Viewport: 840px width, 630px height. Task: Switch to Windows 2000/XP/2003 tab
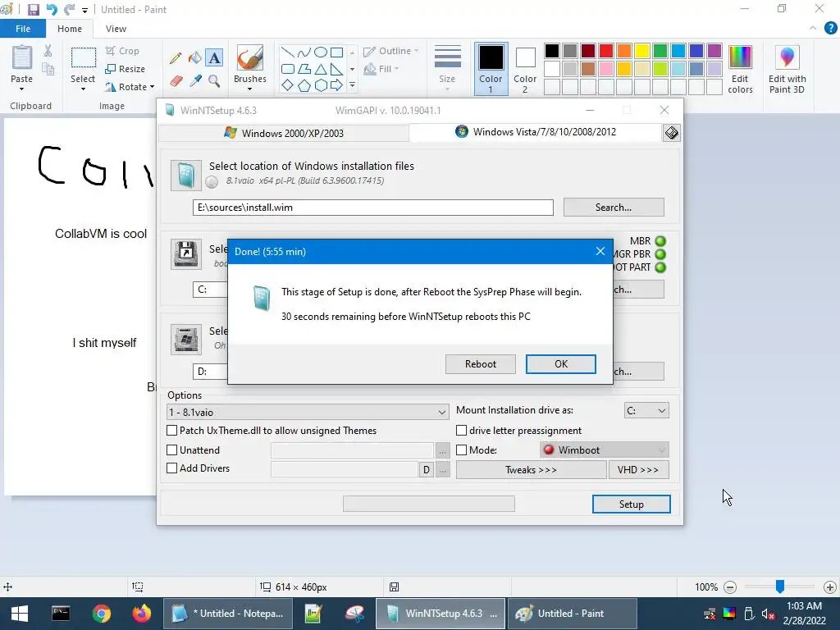284,133
